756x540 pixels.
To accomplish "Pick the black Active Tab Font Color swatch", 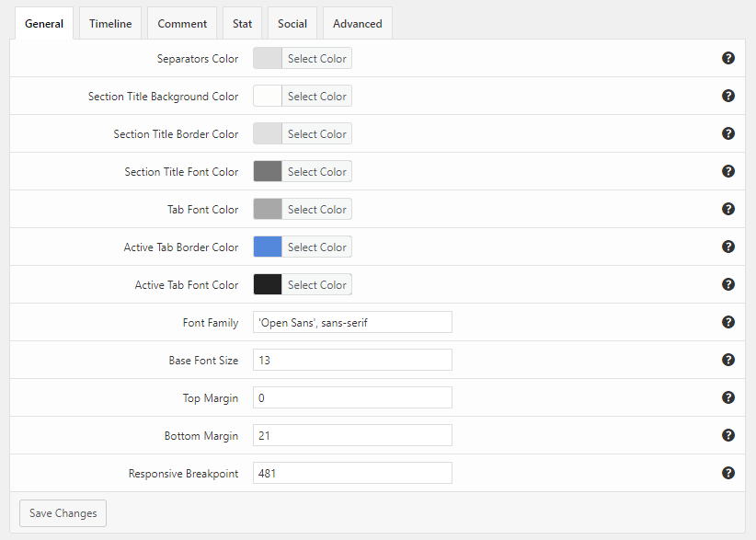I will [268, 285].
